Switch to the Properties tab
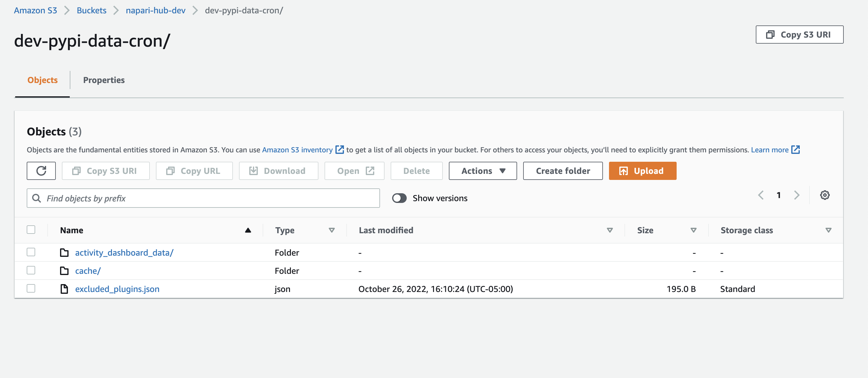This screenshot has height=378, width=868. pyautogui.click(x=104, y=80)
